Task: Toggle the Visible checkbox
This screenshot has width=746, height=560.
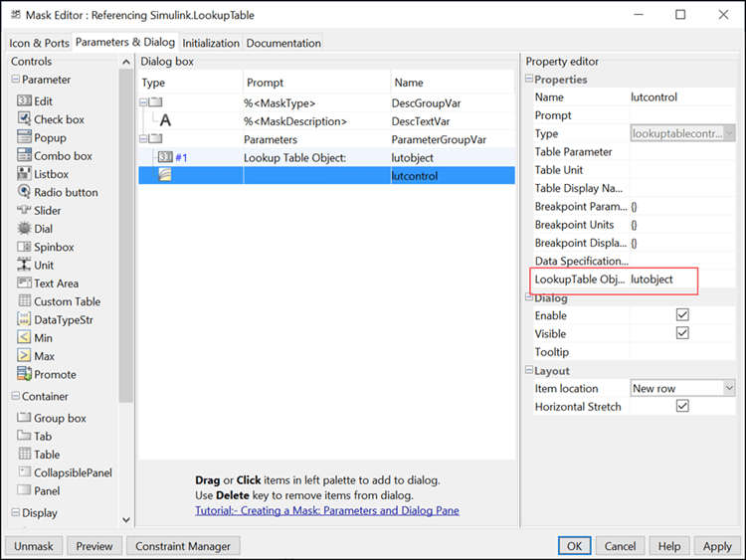Action: point(682,333)
